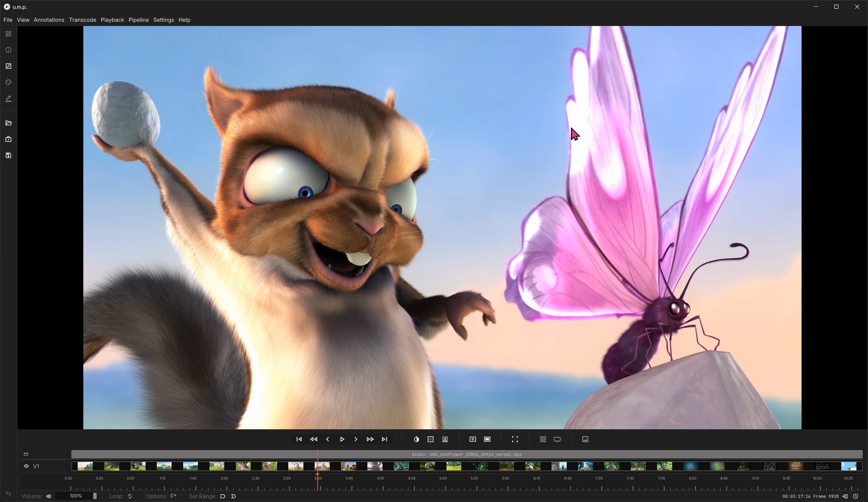Open the media folder sidebar panel
The width and height of the screenshot is (868, 502).
click(x=8, y=123)
